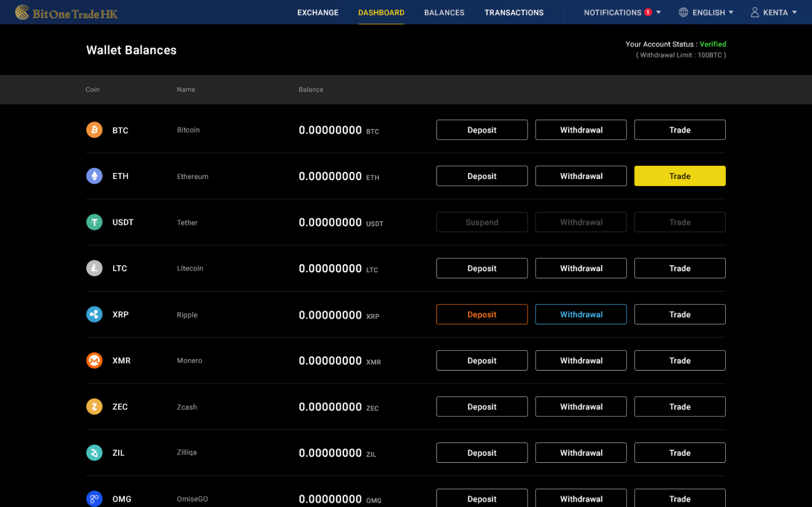The height and width of the screenshot is (507, 812).
Task: Switch to the Transactions tab
Action: point(514,12)
